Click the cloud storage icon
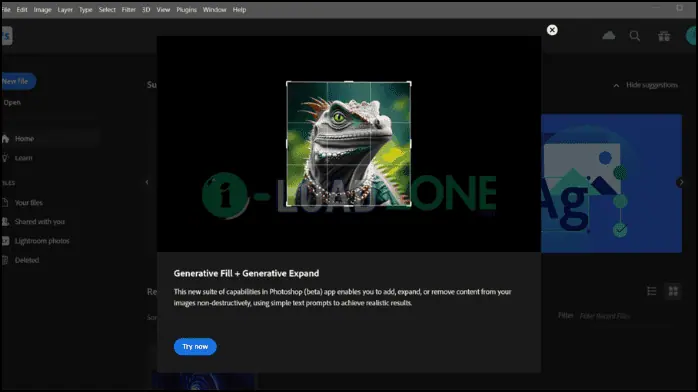 click(x=609, y=36)
